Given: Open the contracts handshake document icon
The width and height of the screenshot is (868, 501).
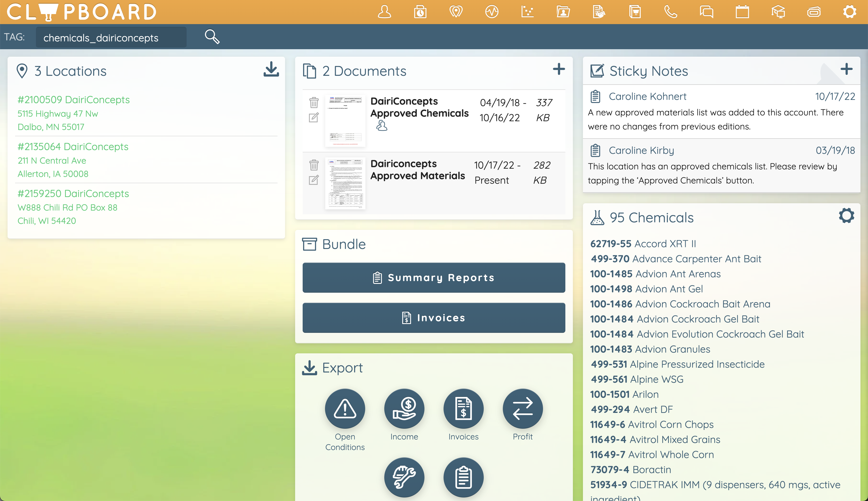Looking at the screenshot, I should point(599,12).
